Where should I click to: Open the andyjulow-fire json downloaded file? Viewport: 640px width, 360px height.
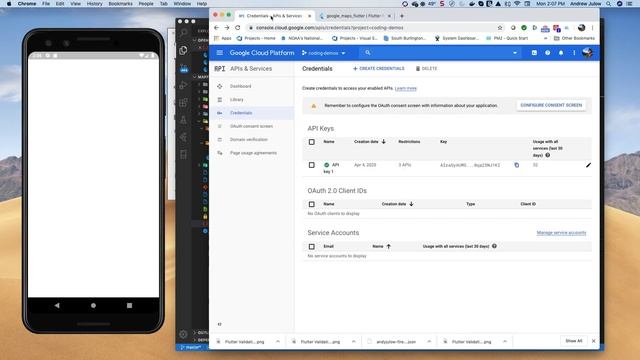coord(396,342)
